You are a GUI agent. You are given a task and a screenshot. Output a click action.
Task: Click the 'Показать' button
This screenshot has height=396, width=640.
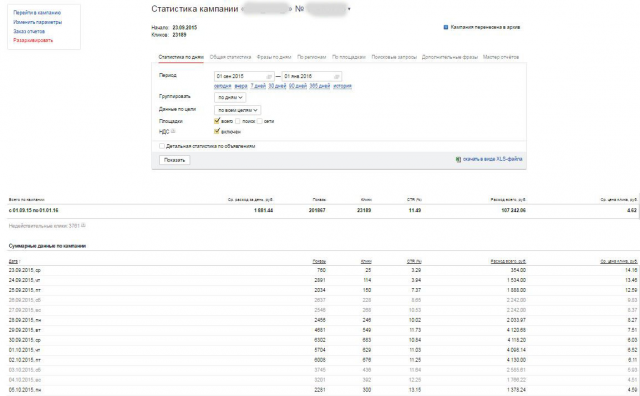(174, 160)
